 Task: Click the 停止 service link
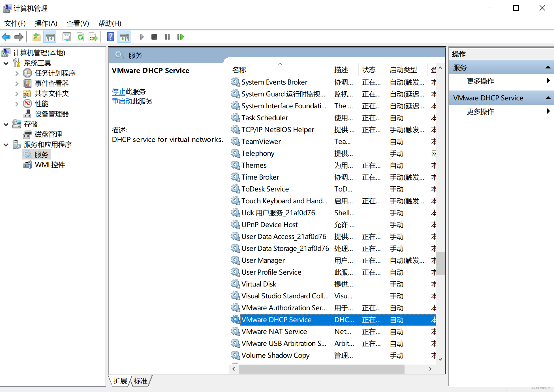[119, 92]
